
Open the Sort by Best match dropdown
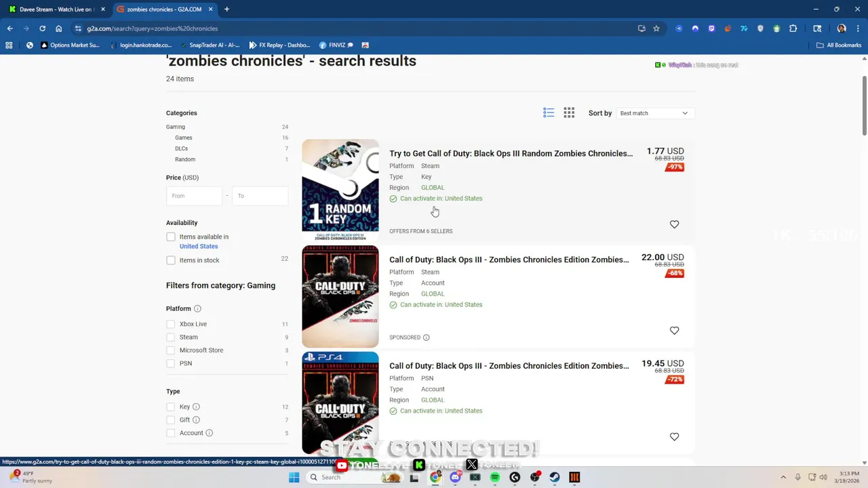pyautogui.click(x=654, y=113)
